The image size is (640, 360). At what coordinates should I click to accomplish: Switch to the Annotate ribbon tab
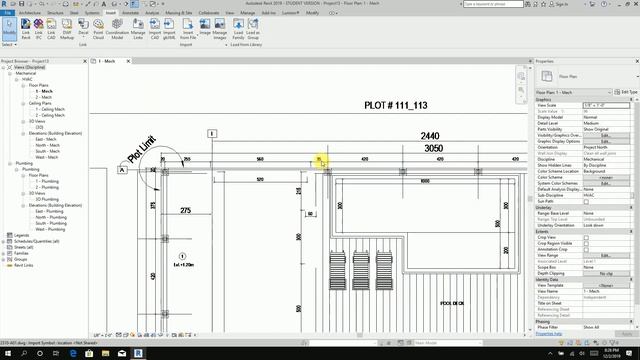131,13
